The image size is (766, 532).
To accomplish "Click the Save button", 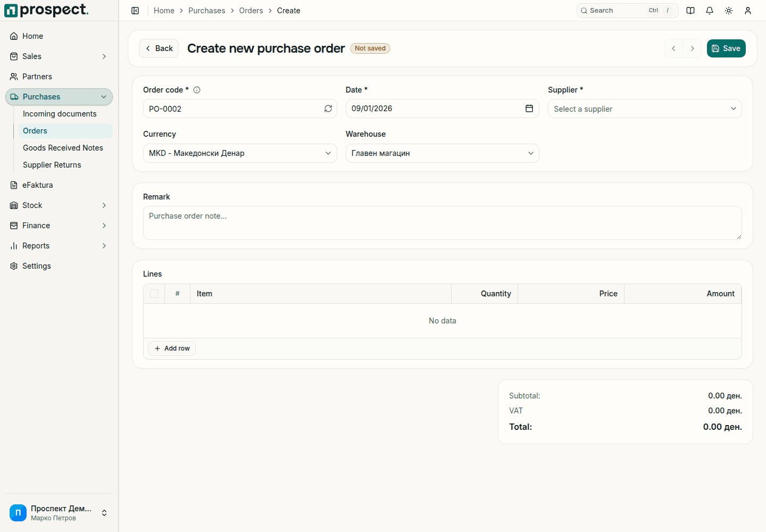I will [726, 48].
